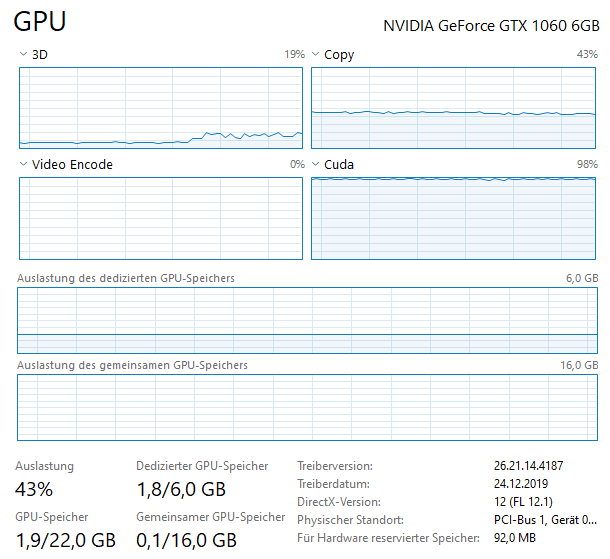
Task: Click the PCI-Bus 1 location value
Action: tap(545, 520)
